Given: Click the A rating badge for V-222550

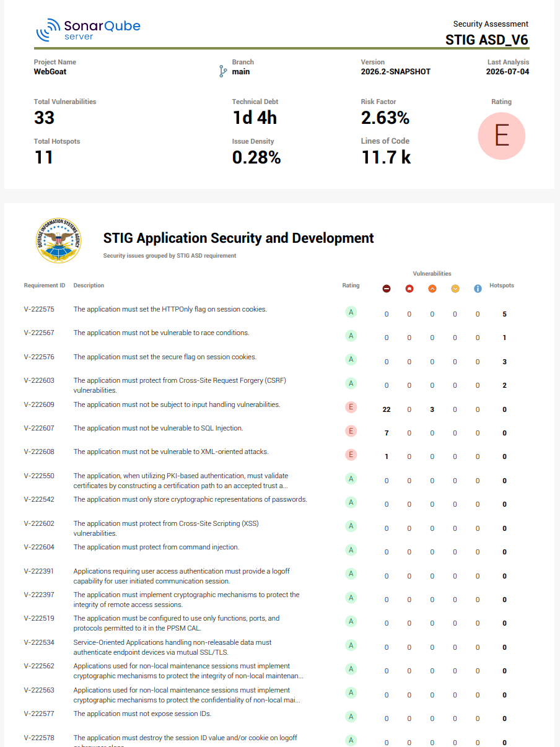Looking at the screenshot, I should [x=351, y=479].
